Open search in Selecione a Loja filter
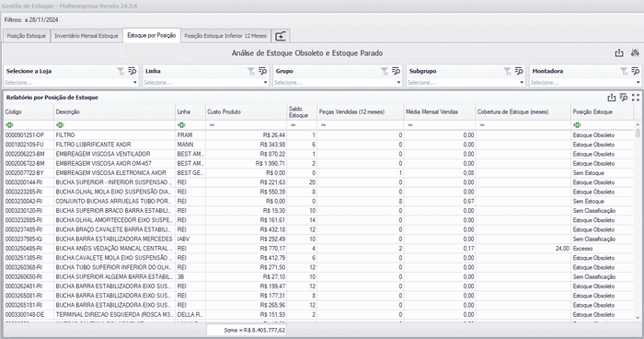 pyautogui.click(x=132, y=71)
